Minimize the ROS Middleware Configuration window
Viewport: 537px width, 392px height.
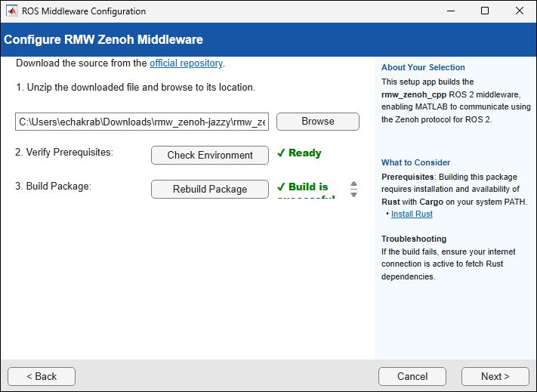pos(451,11)
